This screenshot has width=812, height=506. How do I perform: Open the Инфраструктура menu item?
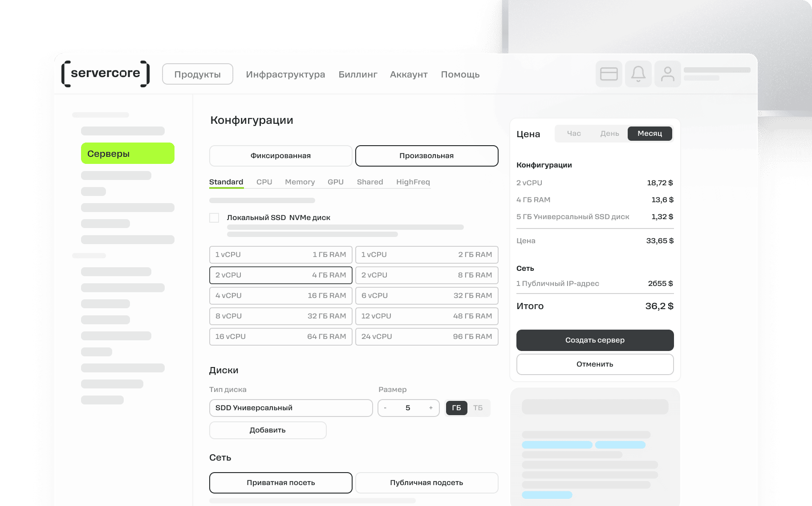285,74
